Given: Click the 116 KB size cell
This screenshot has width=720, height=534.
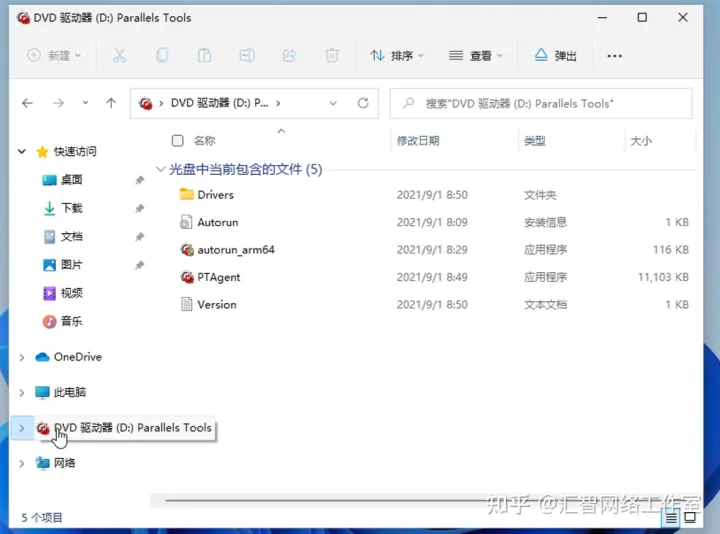Looking at the screenshot, I should tap(670, 250).
